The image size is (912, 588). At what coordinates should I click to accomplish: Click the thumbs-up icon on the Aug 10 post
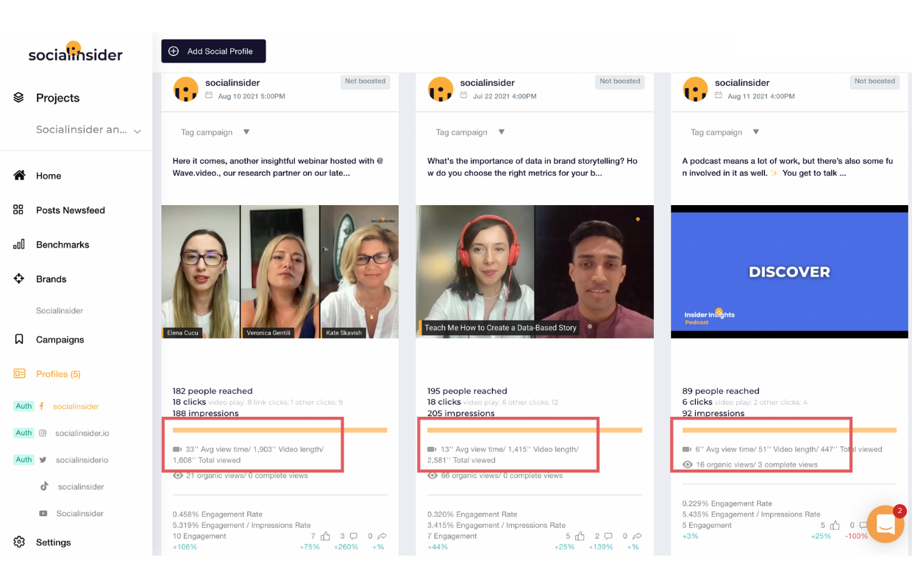[325, 537]
